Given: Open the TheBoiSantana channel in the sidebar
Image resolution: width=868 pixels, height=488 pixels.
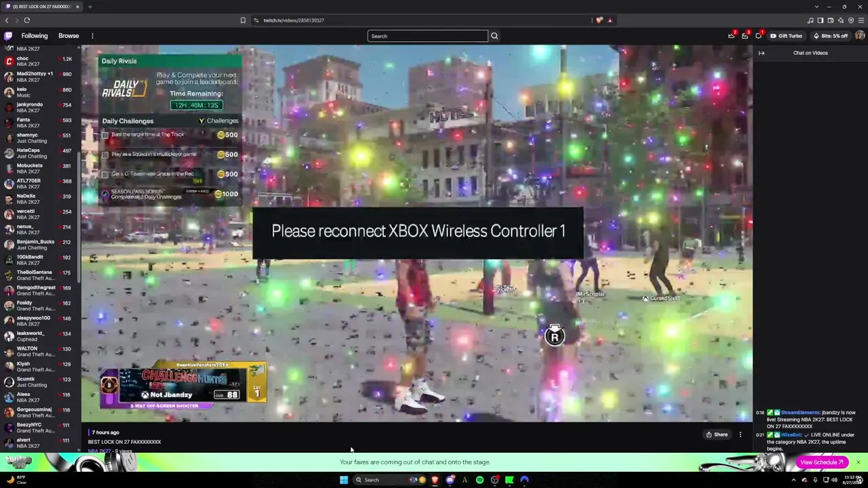Looking at the screenshot, I should (38, 275).
